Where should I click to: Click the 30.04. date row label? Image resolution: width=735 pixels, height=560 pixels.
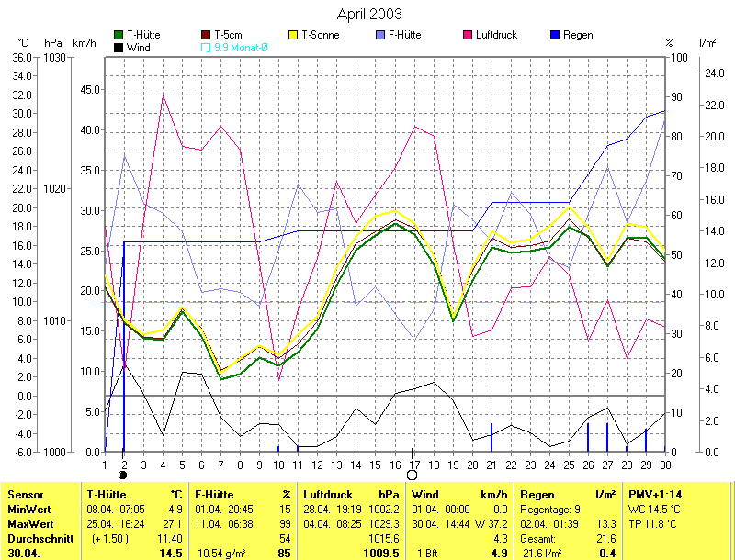pos(26,553)
